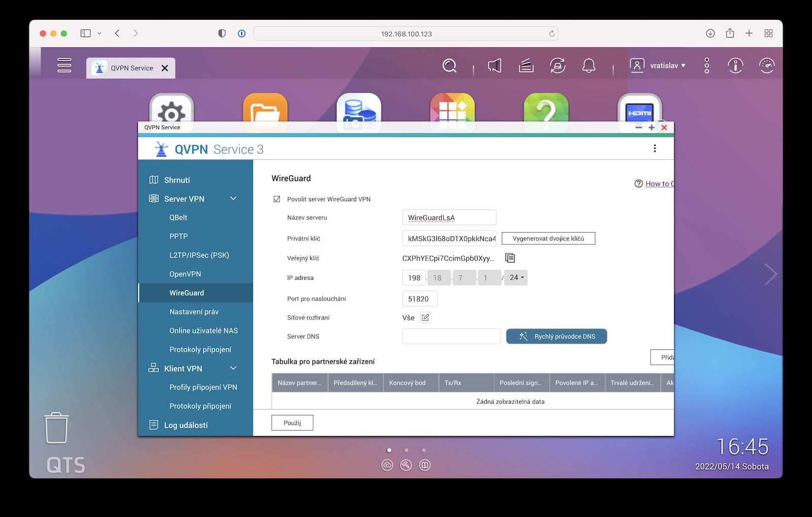Open the megaphone volume notices icon
Screen dimensions: 812x517
[494, 66]
